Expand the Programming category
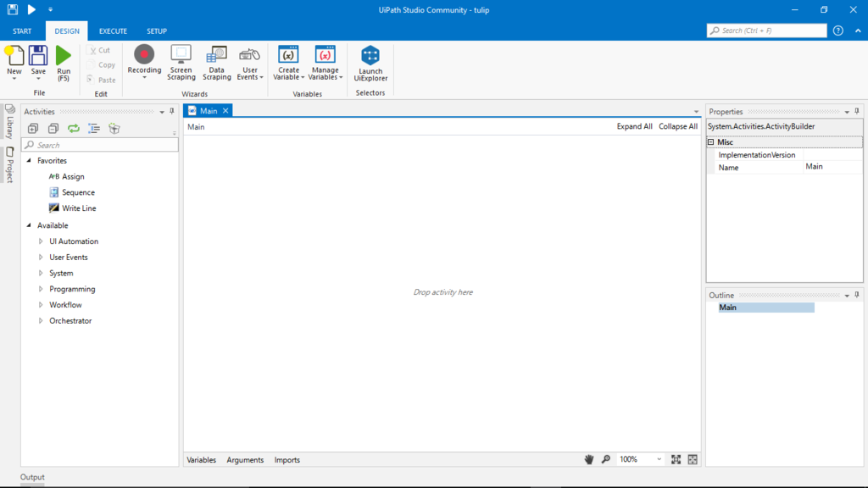This screenshot has width=868, height=488. (x=41, y=289)
